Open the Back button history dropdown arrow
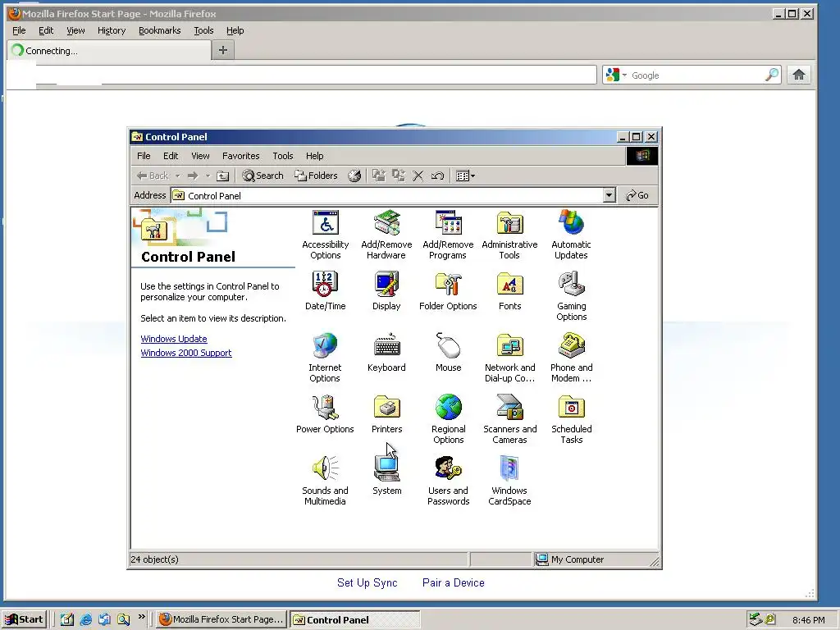 [177, 176]
